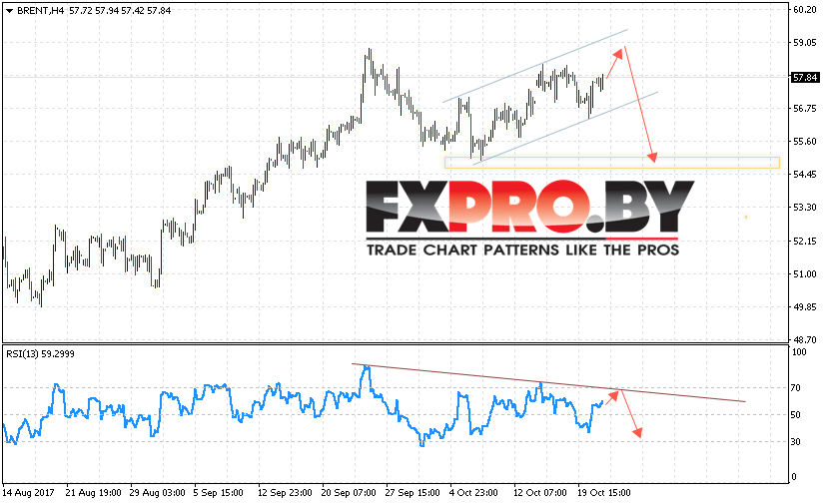This screenshot has height=504, width=828.
Task: Click the RSI scale value 50
Action: point(796,415)
